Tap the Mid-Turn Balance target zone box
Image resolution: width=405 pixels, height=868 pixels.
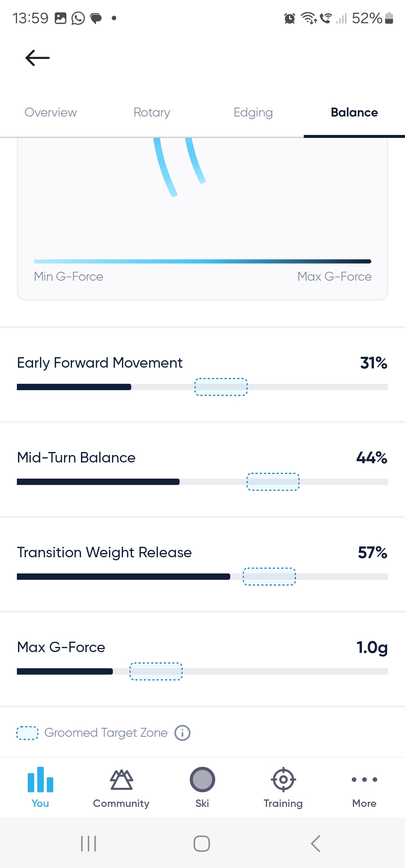coord(273,482)
